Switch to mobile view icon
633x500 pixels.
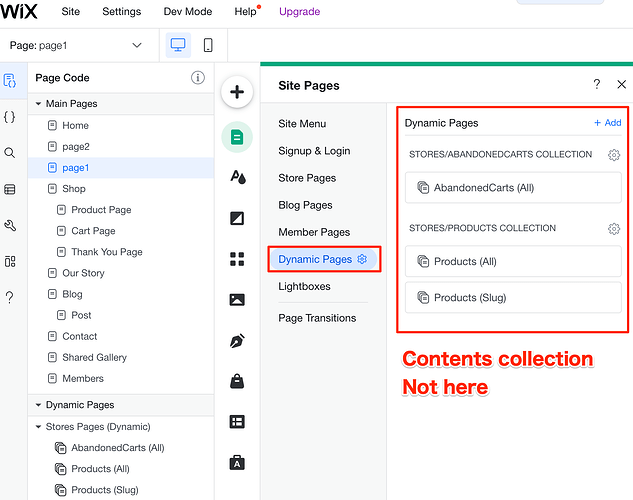click(x=208, y=45)
